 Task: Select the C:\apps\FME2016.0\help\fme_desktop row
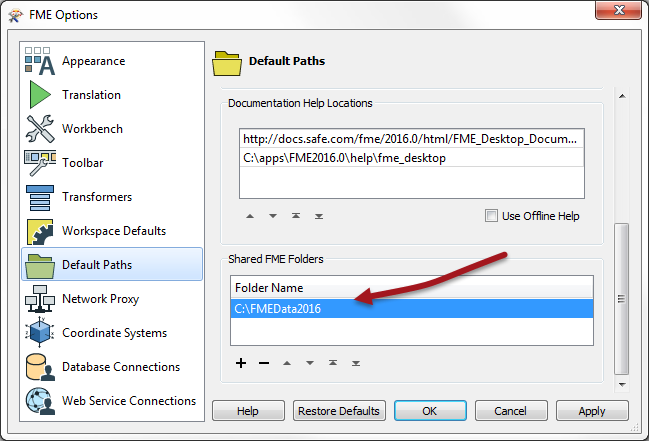tap(412, 158)
